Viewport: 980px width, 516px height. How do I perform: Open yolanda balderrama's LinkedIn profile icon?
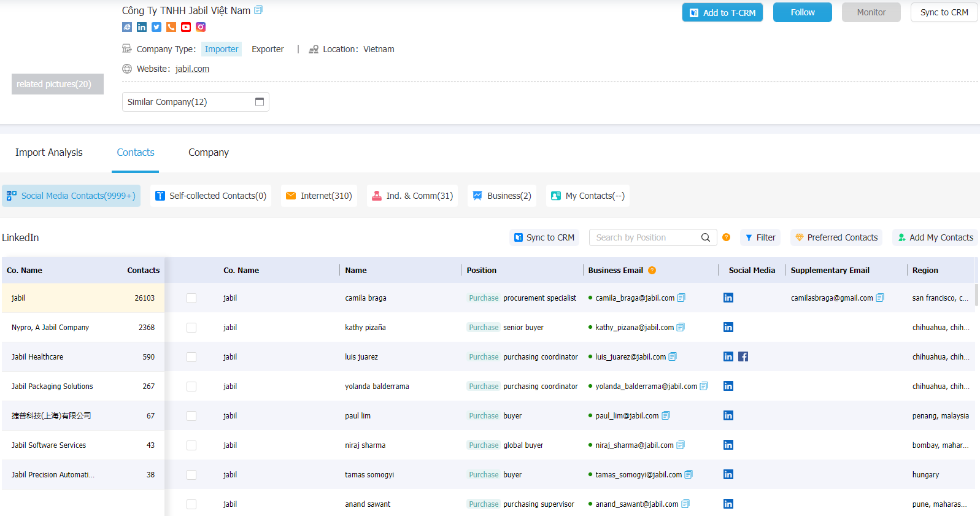pos(728,387)
